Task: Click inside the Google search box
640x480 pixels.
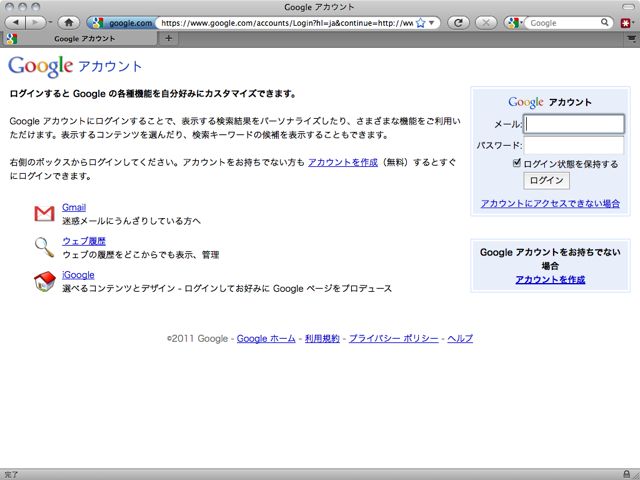Action: 563,23
